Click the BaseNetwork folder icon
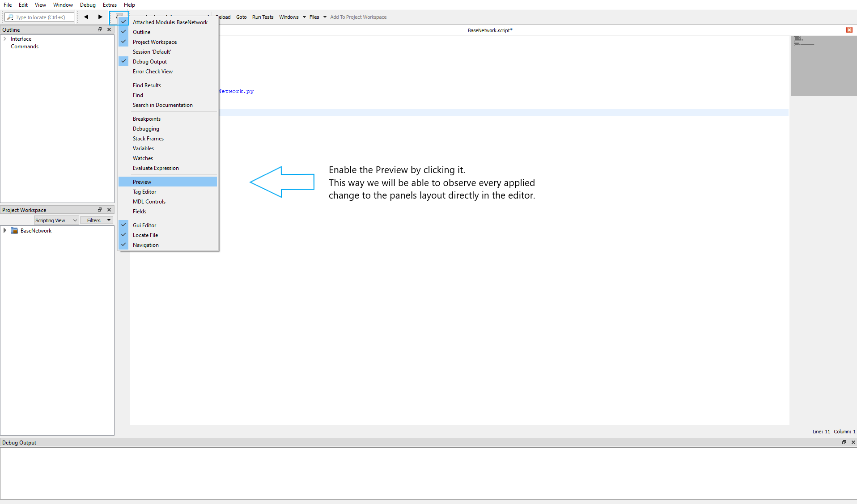Image resolution: width=857 pixels, height=504 pixels. pyautogui.click(x=14, y=231)
